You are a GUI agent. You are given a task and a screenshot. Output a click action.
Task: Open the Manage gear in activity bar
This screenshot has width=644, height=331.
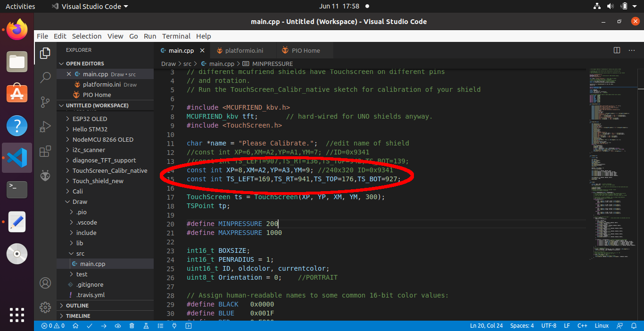(x=45, y=307)
